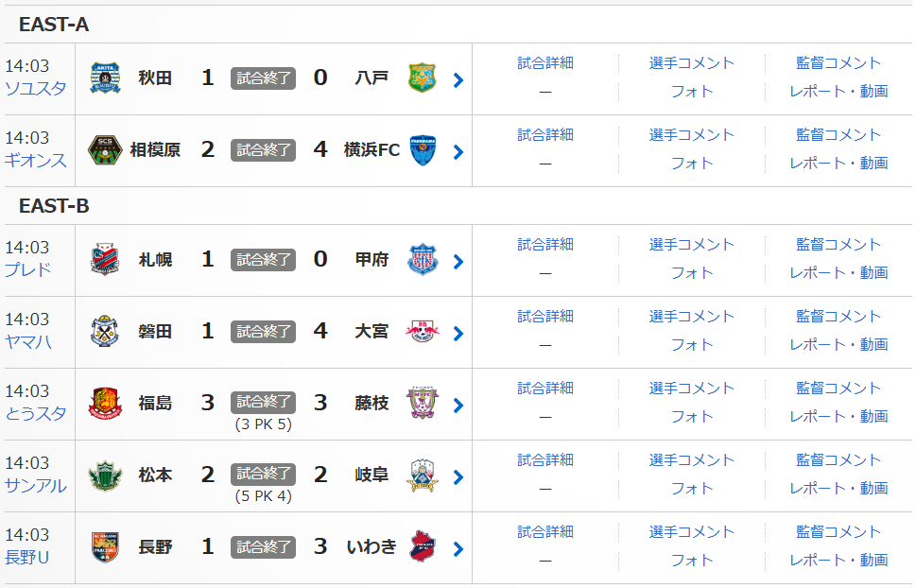
Task: Click the Iwata team crest icon
Action: (105, 331)
